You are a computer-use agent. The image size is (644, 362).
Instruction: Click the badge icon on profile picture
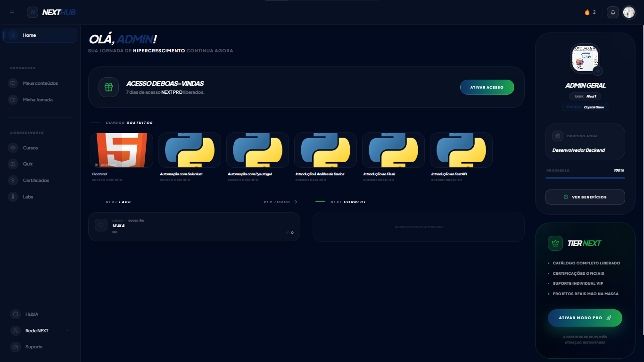[598, 71]
